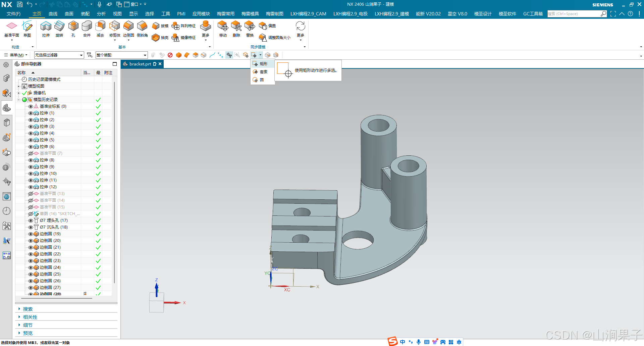Click the settings gear atop resource bar
Viewport: 644px width, 346px height.
coord(6,65)
